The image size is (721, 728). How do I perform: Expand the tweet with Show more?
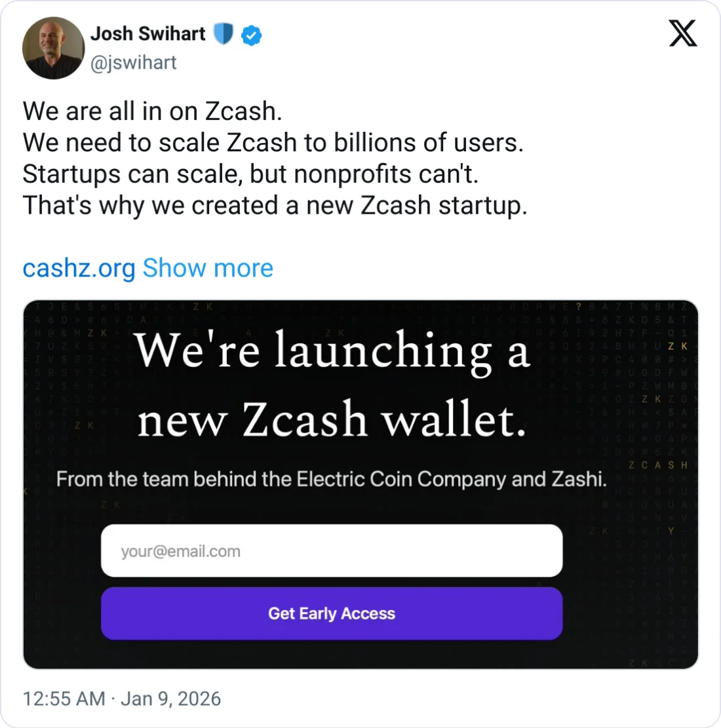pos(208,268)
